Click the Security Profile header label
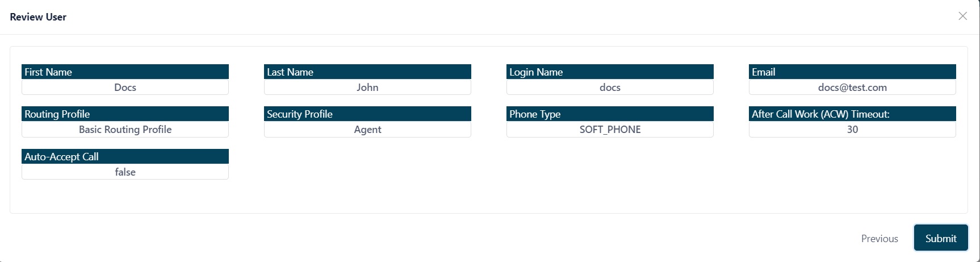The height and width of the screenshot is (262, 980). [x=300, y=114]
